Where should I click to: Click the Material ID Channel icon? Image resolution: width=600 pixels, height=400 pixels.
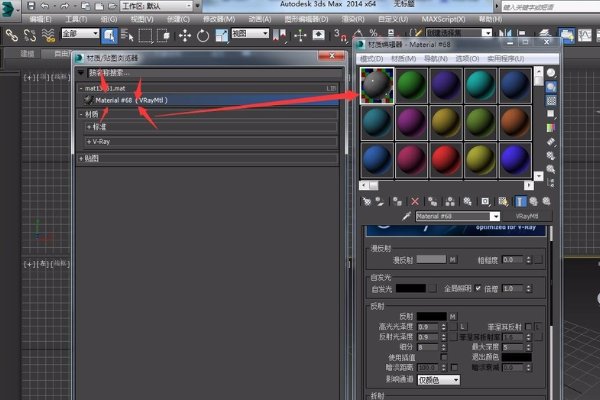tap(485, 201)
